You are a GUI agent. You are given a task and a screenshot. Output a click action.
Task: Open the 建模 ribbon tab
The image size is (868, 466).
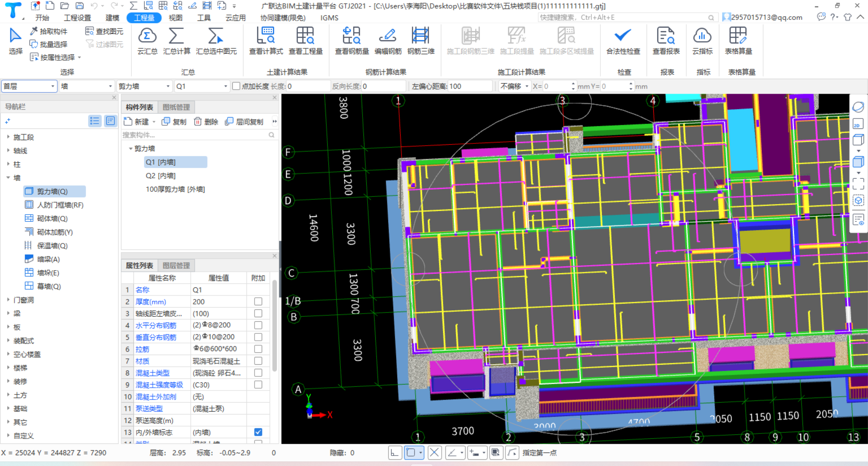(112, 18)
